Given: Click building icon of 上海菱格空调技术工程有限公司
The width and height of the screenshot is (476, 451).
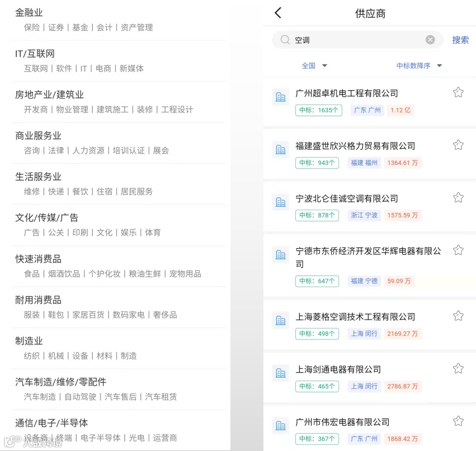Looking at the screenshot, I should (280, 320).
